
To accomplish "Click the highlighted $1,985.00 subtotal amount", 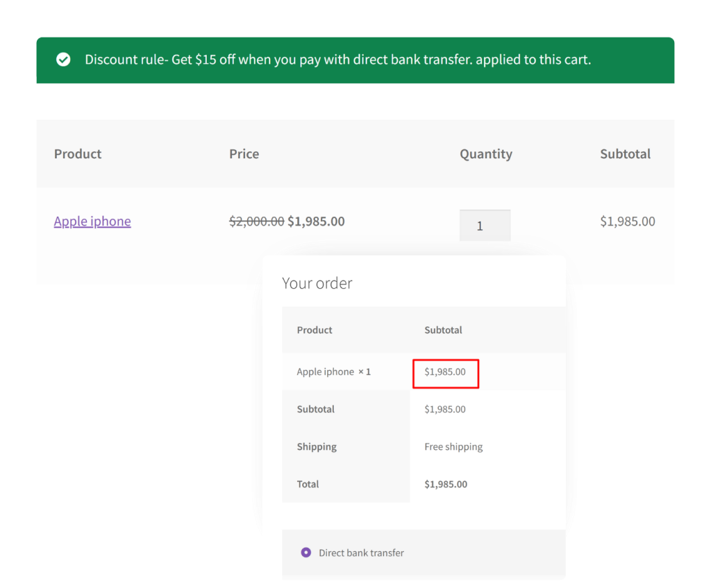I will click(x=445, y=373).
